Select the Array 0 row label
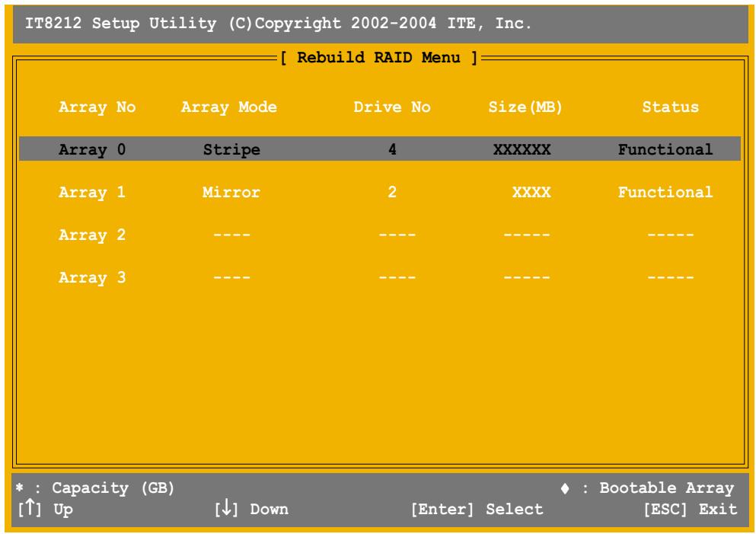The height and width of the screenshot is (534, 756). [92, 149]
